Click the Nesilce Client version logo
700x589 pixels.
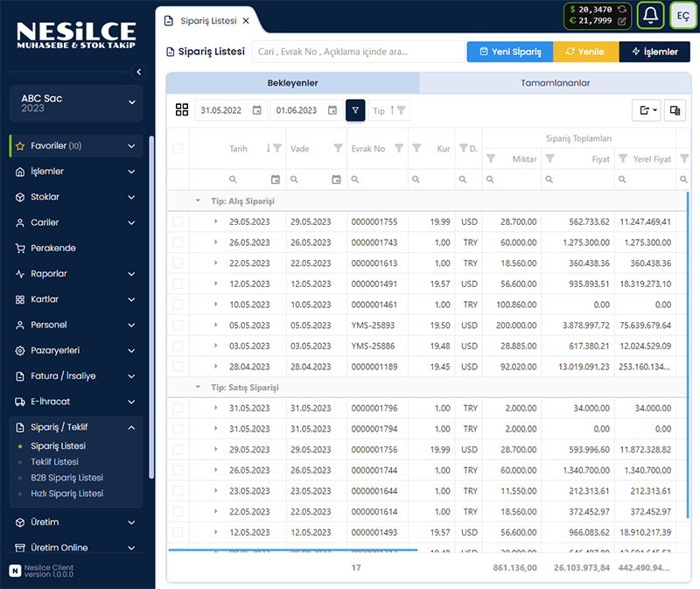[x=15, y=571]
